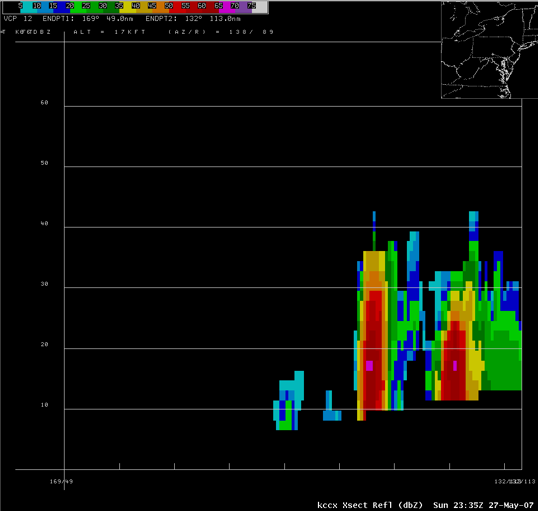This screenshot has width=538, height=511.
Task: Click the bright green 20 dBZ legend swatch
Action: coord(78,8)
